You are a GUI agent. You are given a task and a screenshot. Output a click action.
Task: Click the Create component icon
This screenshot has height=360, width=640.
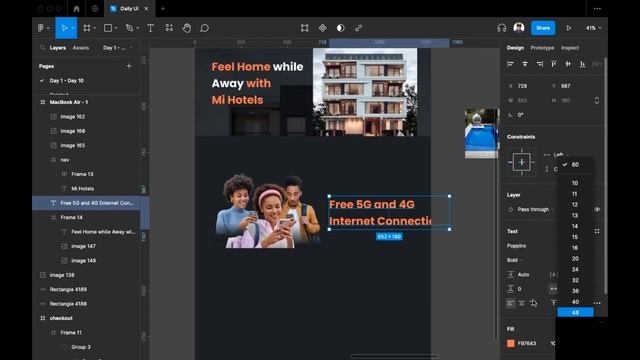click(322, 28)
